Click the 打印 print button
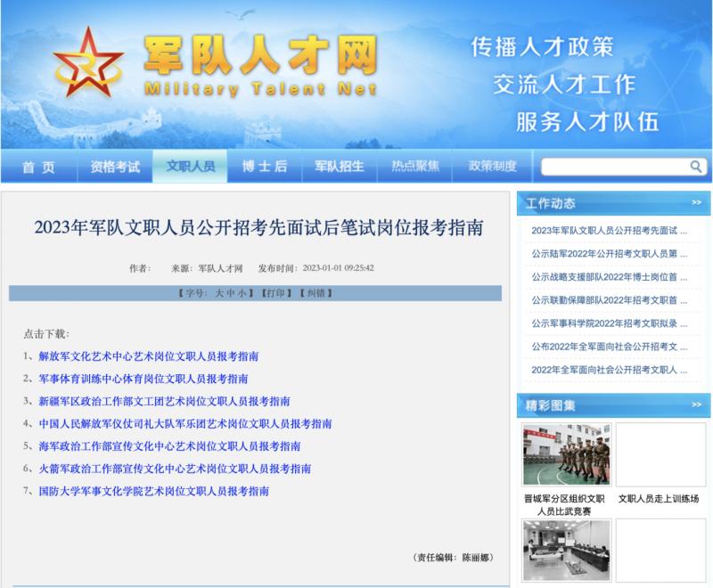713x588 pixels. click(x=275, y=293)
